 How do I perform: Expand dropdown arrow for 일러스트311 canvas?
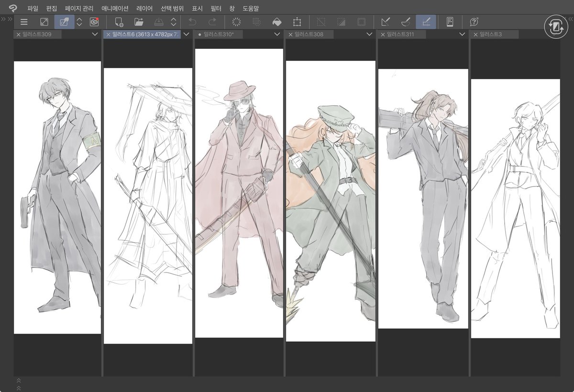(462, 34)
